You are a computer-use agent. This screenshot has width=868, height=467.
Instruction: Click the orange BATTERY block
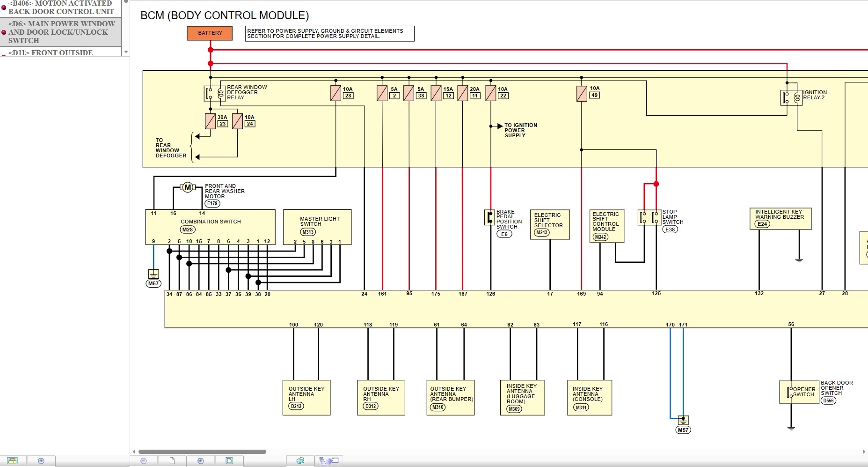pos(209,33)
